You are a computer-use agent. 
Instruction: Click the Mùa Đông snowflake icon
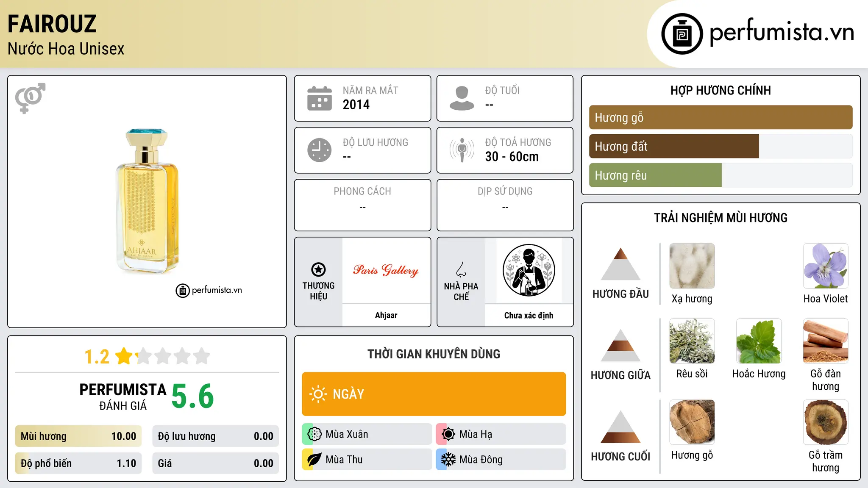click(448, 460)
